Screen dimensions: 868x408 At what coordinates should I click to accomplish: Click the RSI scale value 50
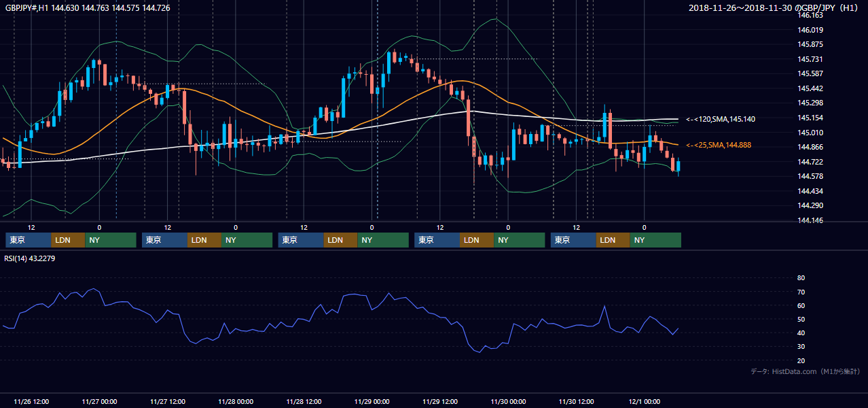point(801,319)
